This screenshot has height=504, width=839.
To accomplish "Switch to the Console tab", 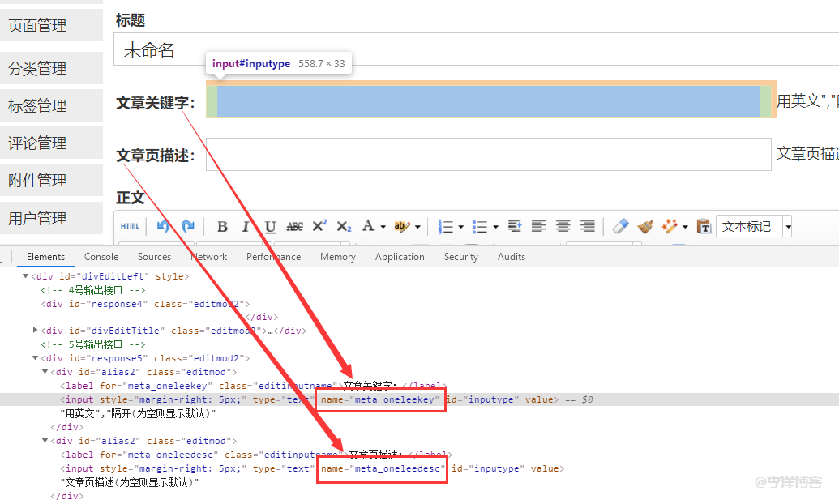I will pyautogui.click(x=101, y=257).
